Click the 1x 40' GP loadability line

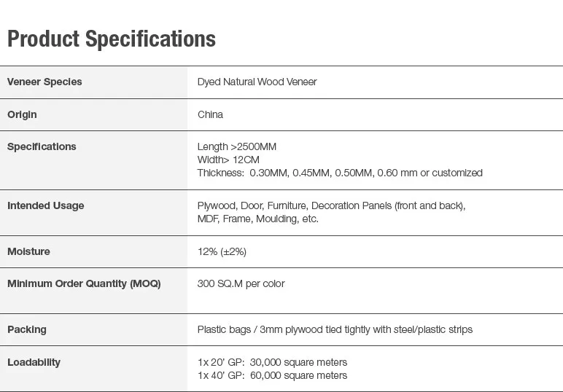[x=272, y=375]
